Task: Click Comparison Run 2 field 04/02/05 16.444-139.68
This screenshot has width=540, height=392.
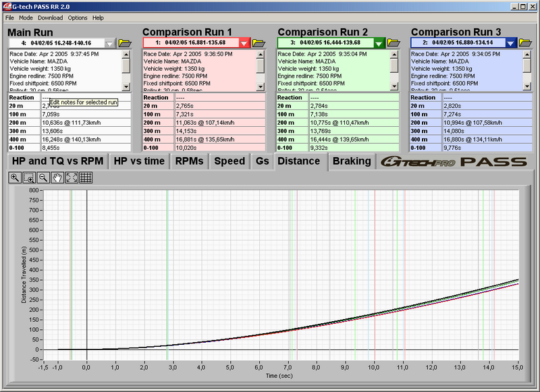Action: [x=326, y=43]
